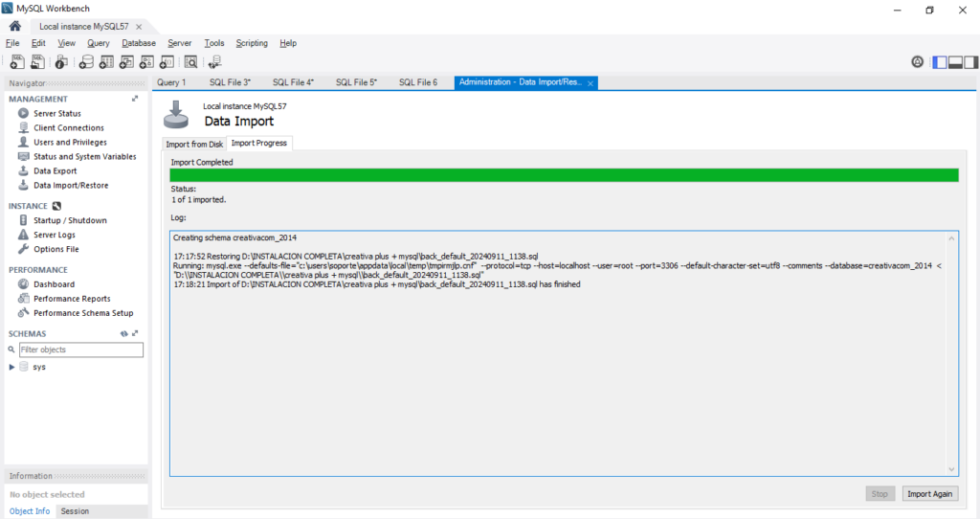Refresh the Schemas list
The image size is (980, 519).
123,333
